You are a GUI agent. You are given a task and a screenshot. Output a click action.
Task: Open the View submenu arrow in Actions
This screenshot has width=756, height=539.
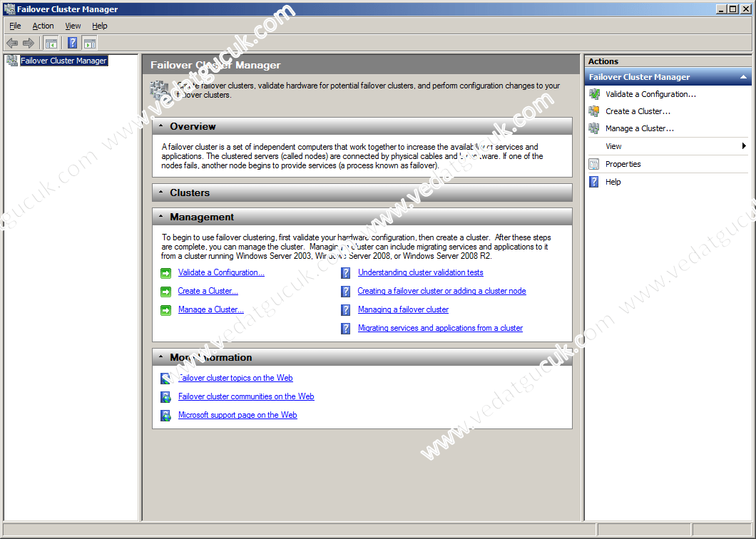[x=744, y=146]
